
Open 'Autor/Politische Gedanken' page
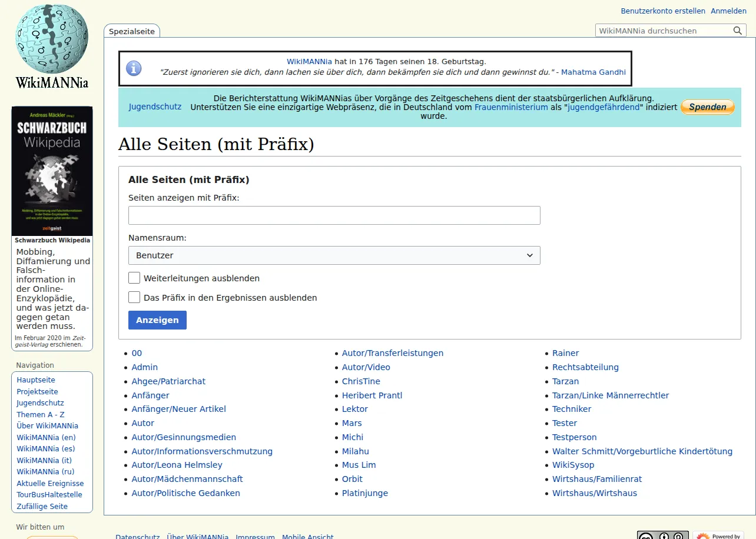point(186,493)
